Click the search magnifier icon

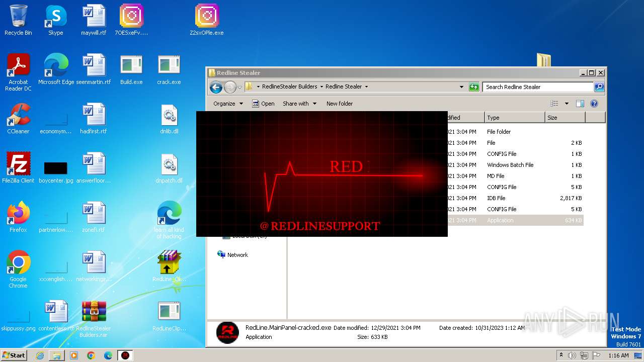599,87
